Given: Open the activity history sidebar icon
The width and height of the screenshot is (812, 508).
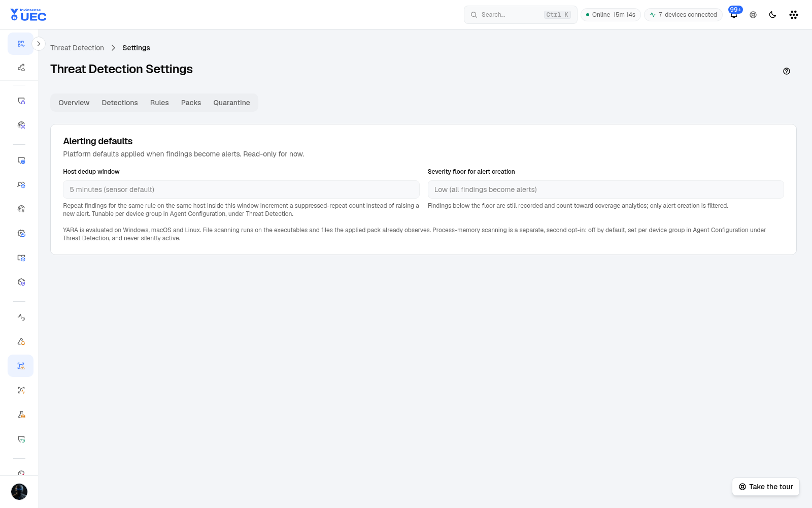Looking at the screenshot, I should [21, 317].
